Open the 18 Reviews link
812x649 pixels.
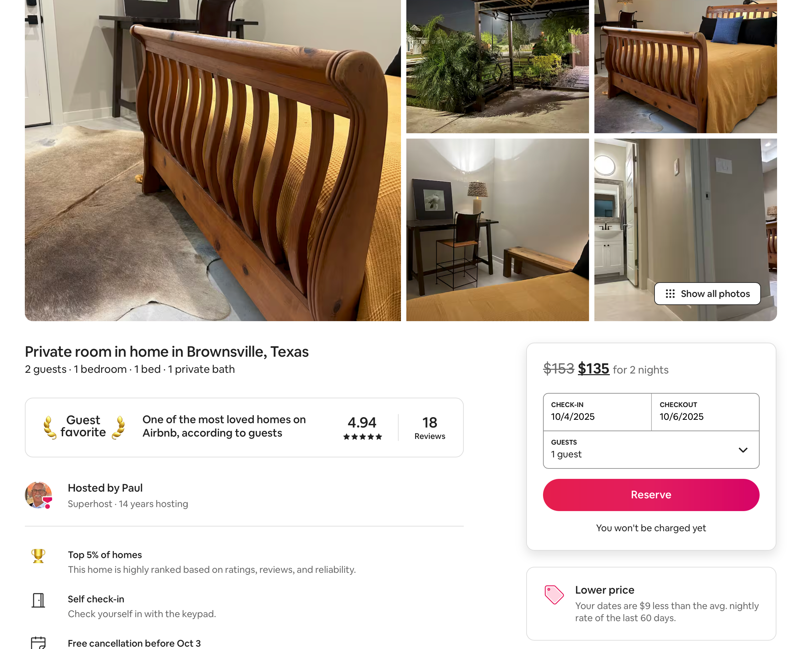430,428
